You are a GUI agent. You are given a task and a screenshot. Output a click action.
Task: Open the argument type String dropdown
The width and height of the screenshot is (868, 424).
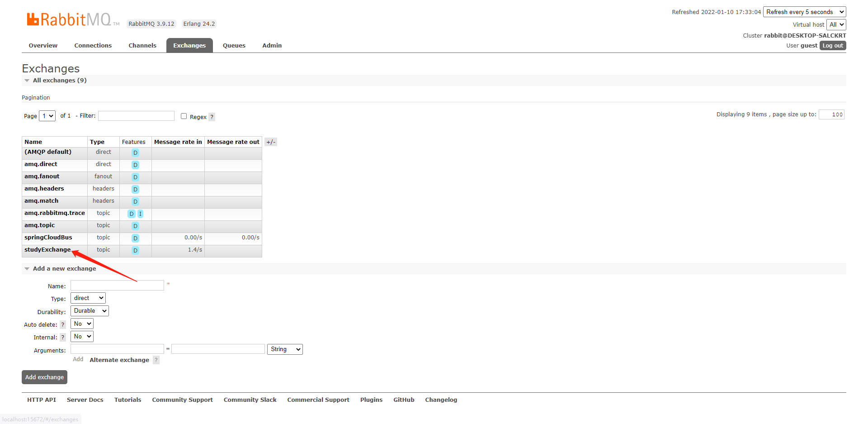[285, 349]
